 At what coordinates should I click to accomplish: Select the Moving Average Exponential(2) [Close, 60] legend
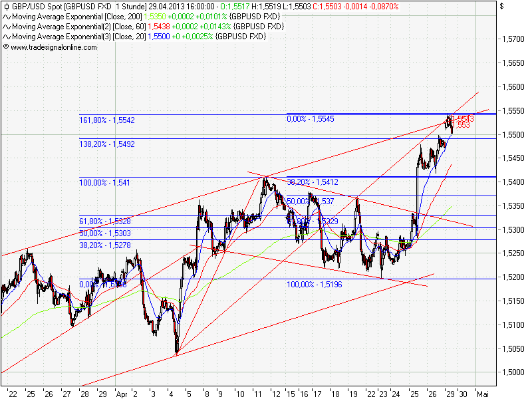(79, 27)
